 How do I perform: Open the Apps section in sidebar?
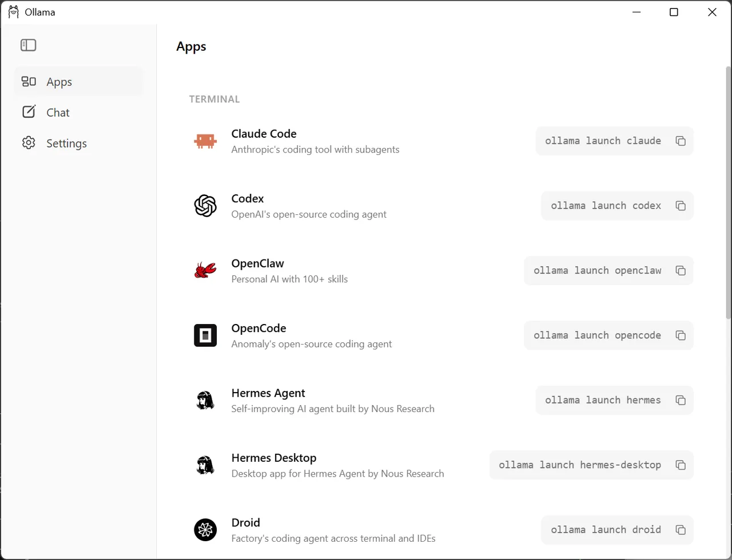coord(78,82)
